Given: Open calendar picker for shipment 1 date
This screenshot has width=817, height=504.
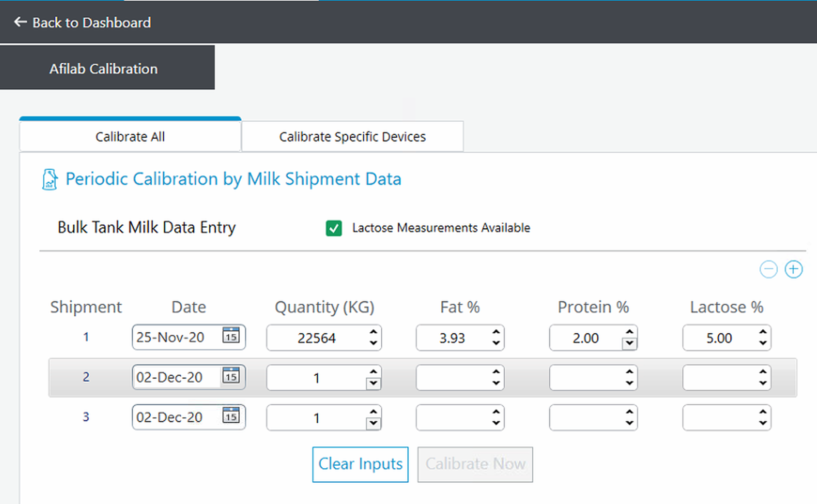Looking at the screenshot, I should coord(231,336).
